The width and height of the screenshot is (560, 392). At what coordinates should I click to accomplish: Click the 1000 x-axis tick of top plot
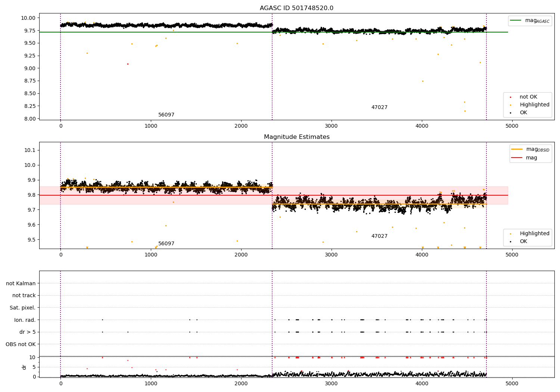coord(151,126)
